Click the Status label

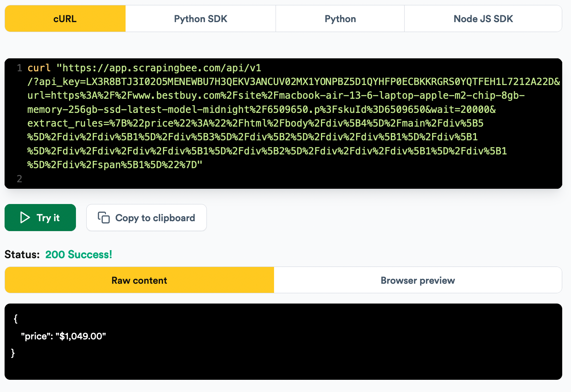click(x=22, y=254)
